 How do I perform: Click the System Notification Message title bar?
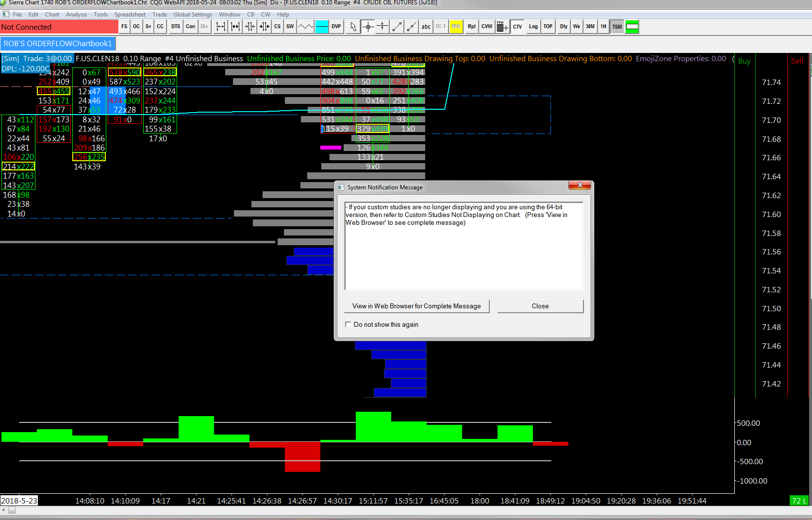451,187
